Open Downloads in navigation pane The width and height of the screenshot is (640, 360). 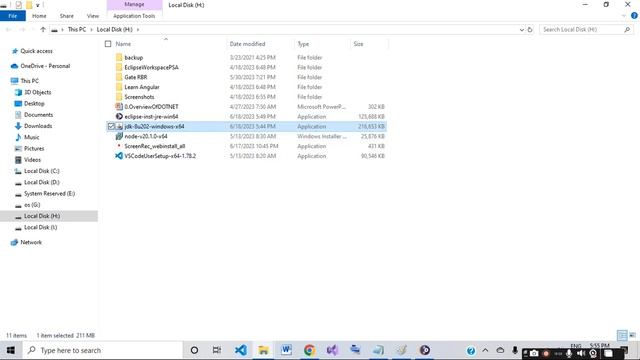click(x=38, y=126)
